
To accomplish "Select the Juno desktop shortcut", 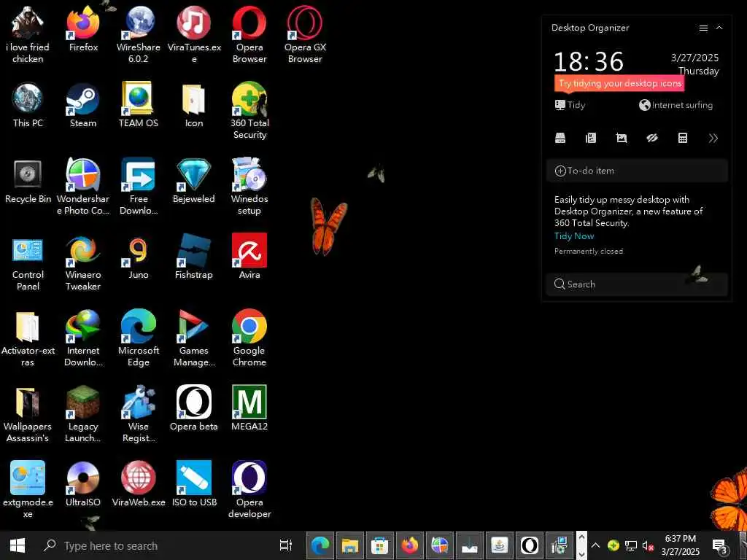I will [x=138, y=257].
